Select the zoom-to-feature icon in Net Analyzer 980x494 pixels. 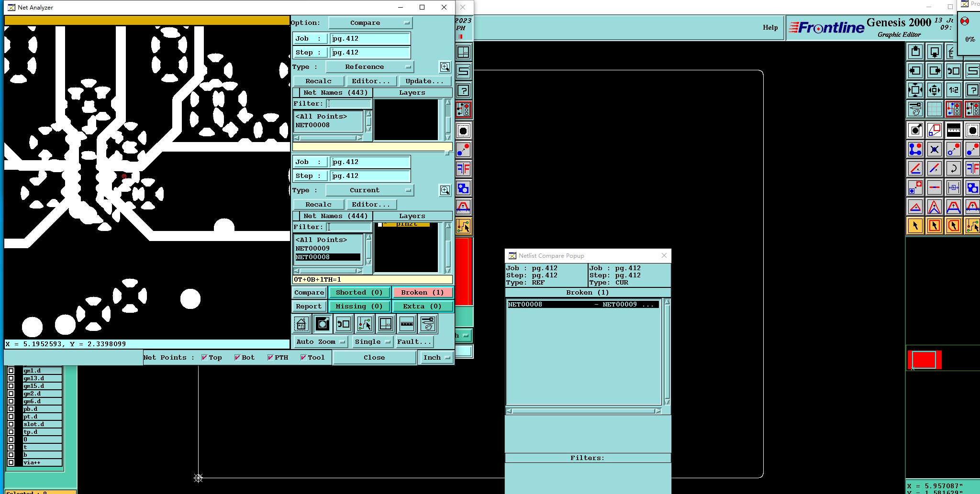(323, 324)
